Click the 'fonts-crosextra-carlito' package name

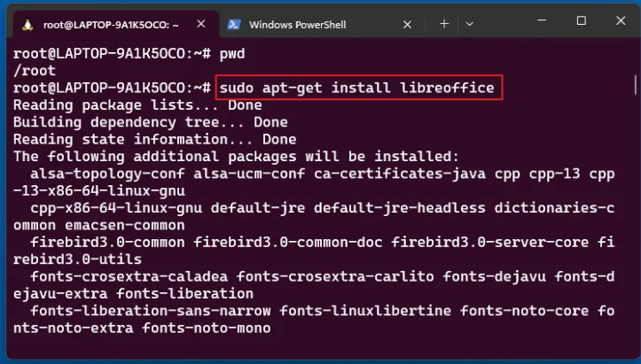335,276
